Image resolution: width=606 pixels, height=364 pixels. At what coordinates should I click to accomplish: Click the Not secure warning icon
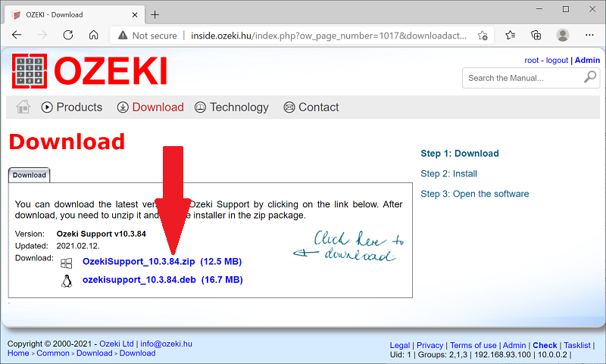(123, 36)
